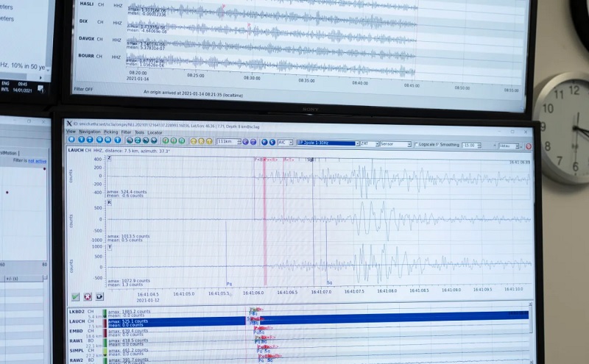Click the 'not active' filter link in left window
589x364 pixels.
coord(38,161)
